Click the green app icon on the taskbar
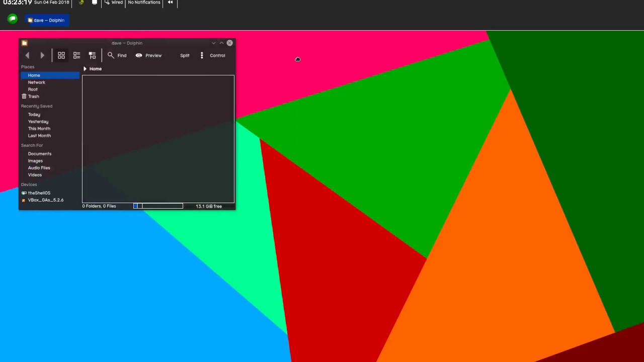This screenshot has height=362, width=644. click(x=12, y=18)
